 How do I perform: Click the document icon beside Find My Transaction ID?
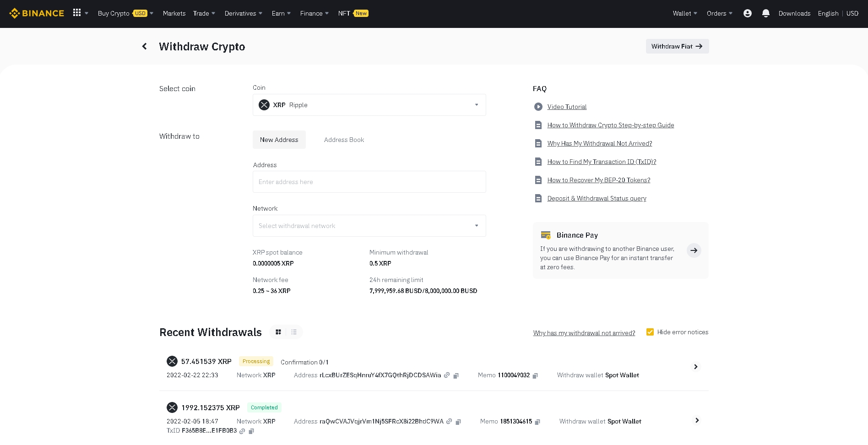[x=538, y=162]
